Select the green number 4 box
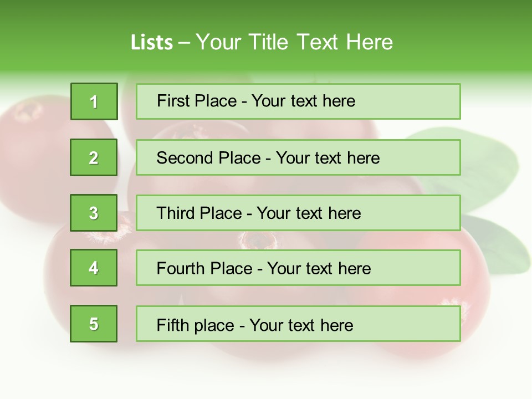This screenshot has width=532, height=399. (x=94, y=268)
